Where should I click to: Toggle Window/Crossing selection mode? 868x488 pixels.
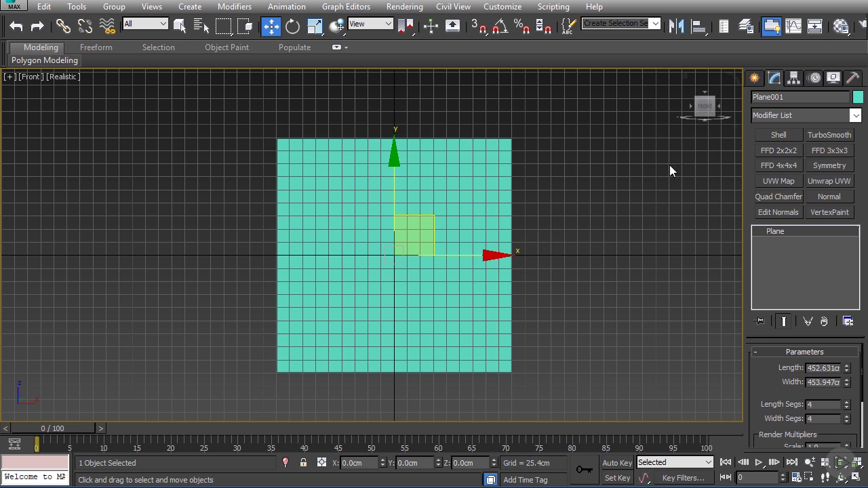(245, 26)
